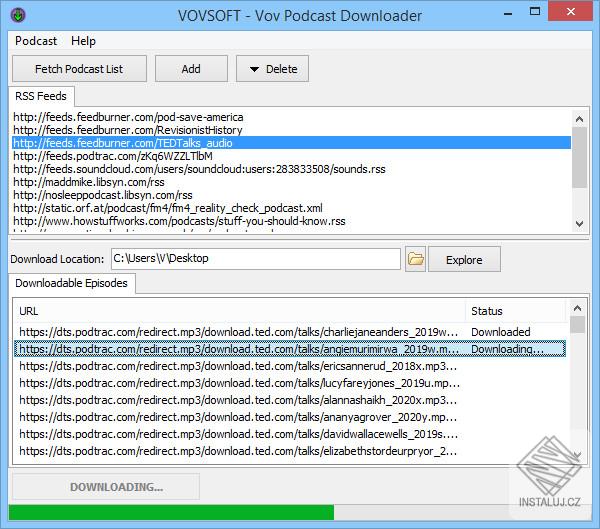Select the stuff-you-should-know.rss feed
The image size is (600, 529).
tap(179, 221)
